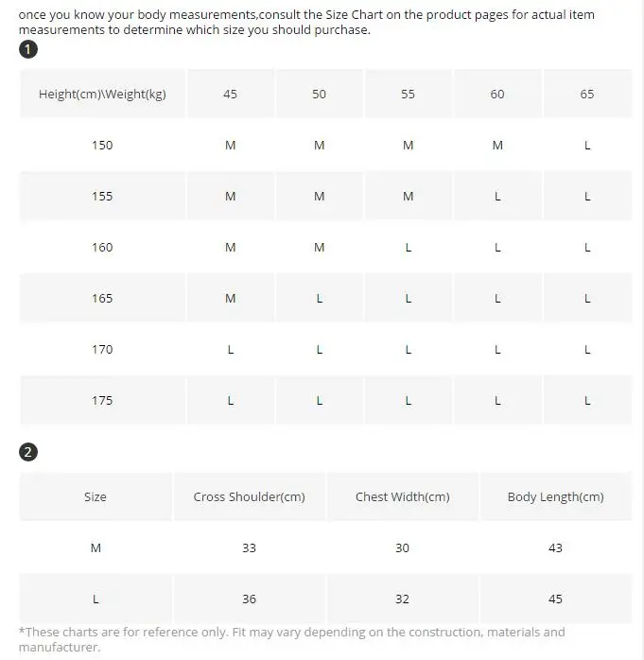Click the 65 weight column header
This screenshot has height=660, width=644.
[x=587, y=94]
